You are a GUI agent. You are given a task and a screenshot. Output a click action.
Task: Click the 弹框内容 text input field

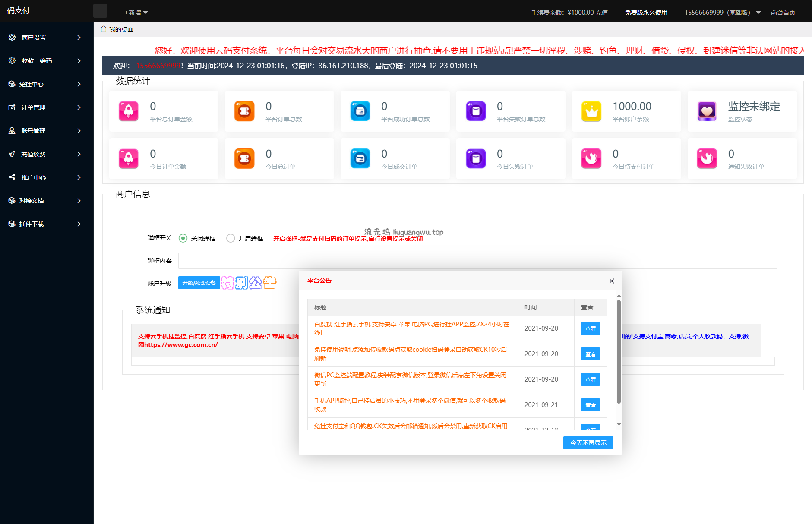(477, 261)
